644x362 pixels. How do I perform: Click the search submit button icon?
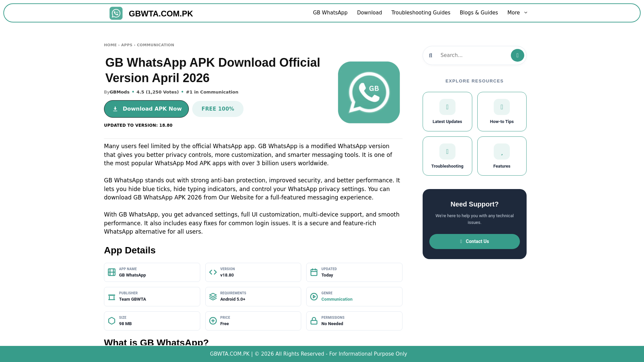click(x=517, y=55)
